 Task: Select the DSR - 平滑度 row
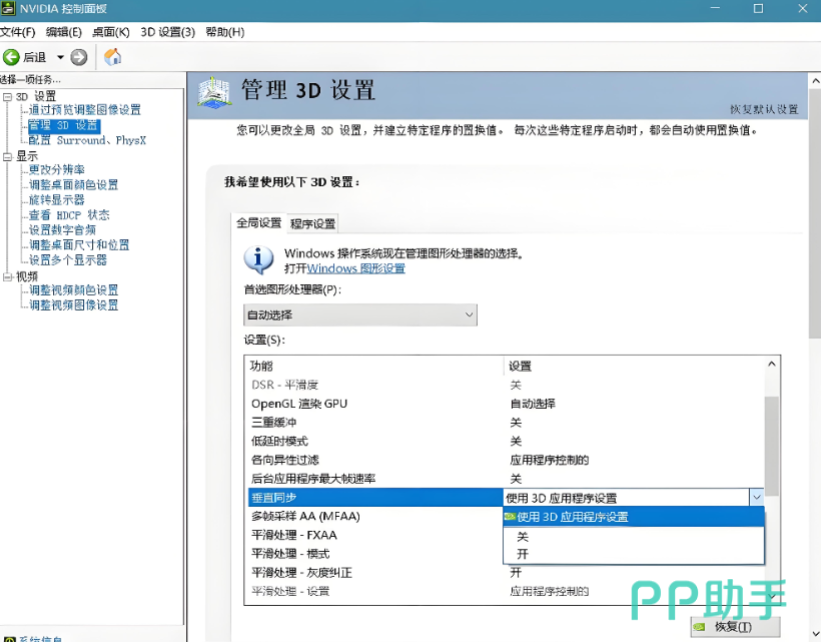505,385
